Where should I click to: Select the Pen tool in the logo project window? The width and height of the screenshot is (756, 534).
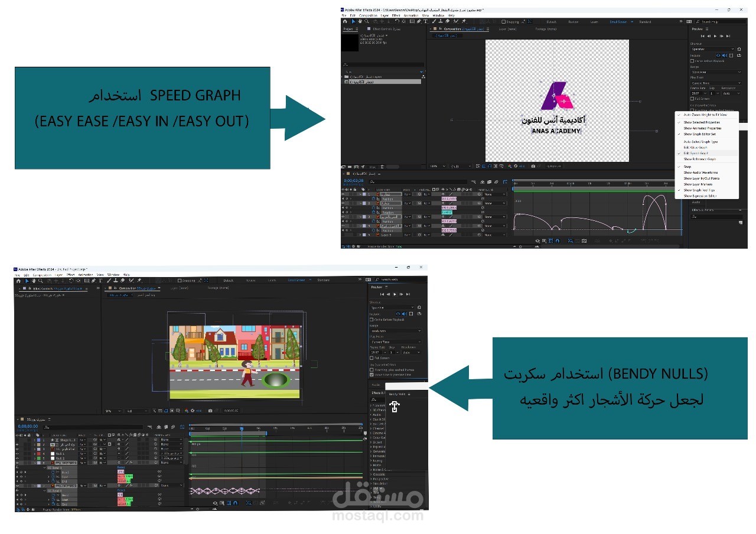click(x=419, y=21)
